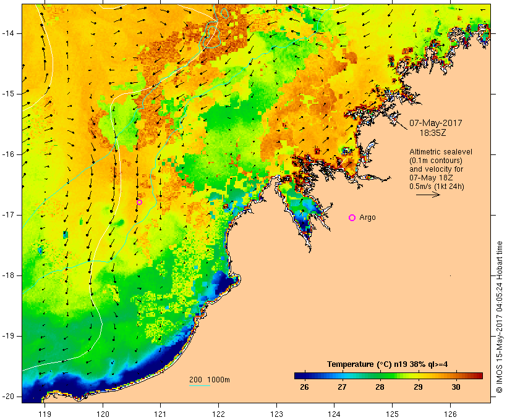Click the 'Altimetric sealevel' caption line
Screen dimensions: 507x420
click(441, 151)
